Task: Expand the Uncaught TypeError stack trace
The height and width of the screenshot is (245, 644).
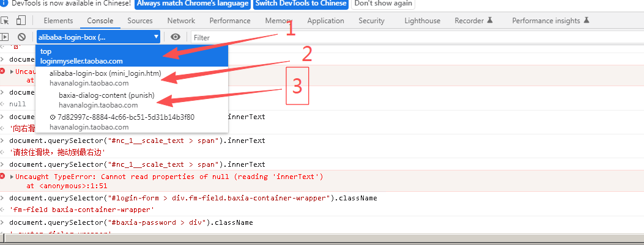Action: point(12,177)
